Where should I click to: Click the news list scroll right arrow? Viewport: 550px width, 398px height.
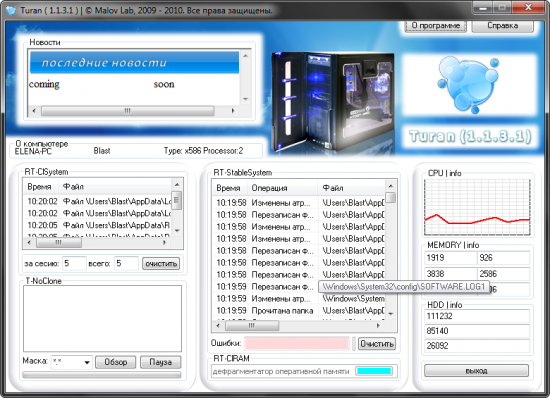click(x=233, y=111)
